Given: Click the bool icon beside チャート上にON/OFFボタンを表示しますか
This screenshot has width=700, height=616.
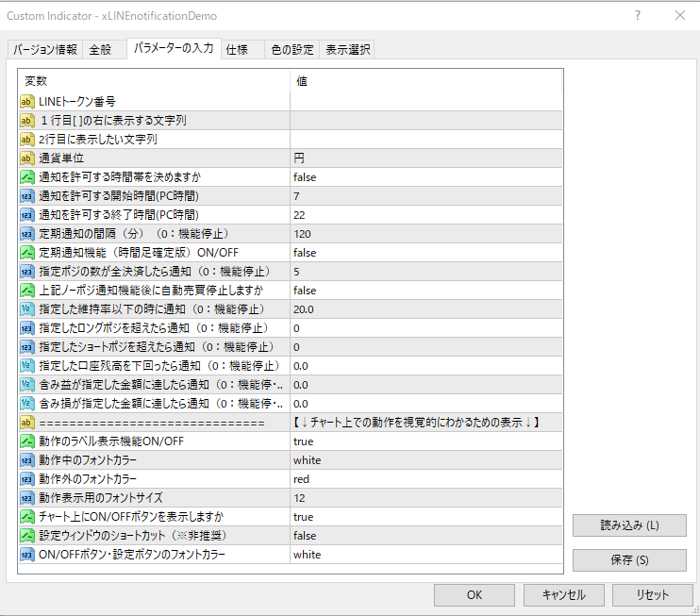Looking at the screenshot, I should coord(26,516).
